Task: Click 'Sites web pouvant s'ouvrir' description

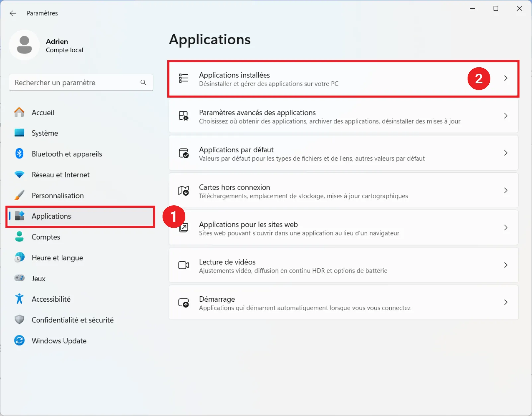Action: (x=299, y=233)
